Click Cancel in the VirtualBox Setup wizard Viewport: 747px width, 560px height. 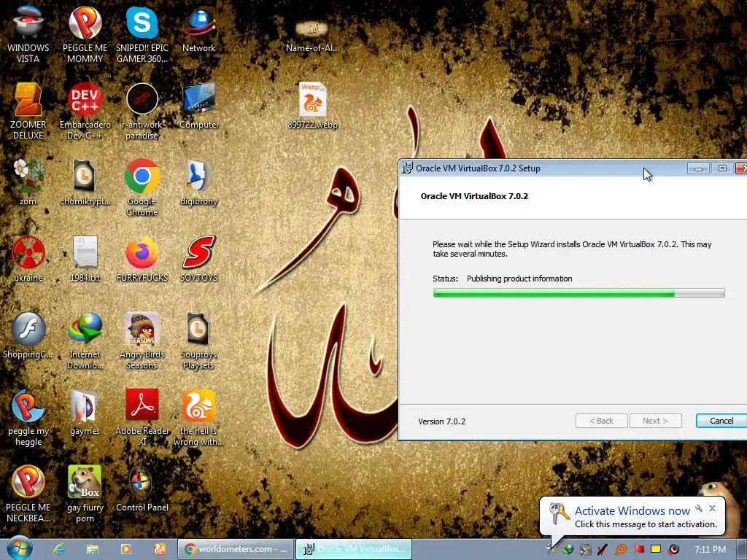point(721,421)
